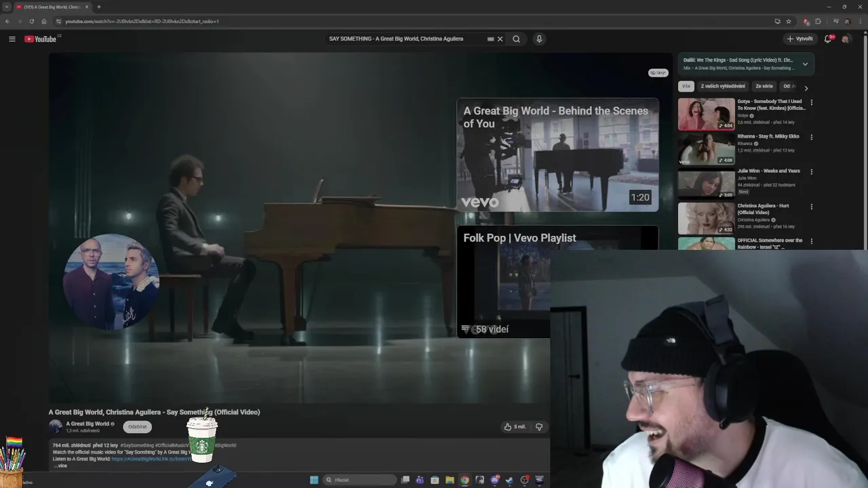Open Task View on the taskbar

pyautogui.click(x=405, y=480)
